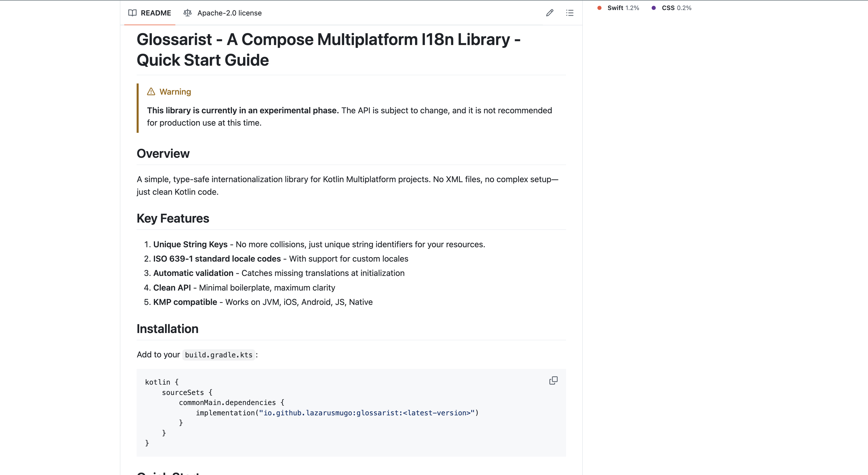
Task: Open the CSS 0.2% language link
Action: coord(676,8)
